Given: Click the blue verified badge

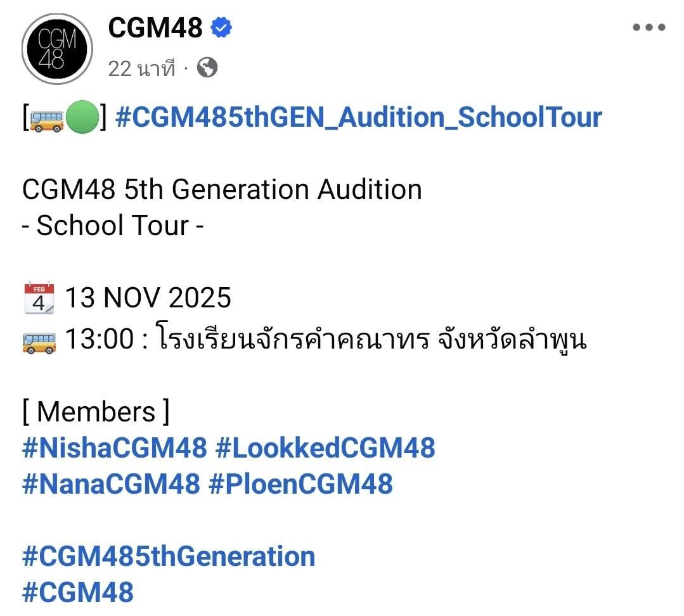Looking at the screenshot, I should pyautogui.click(x=221, y=27).
